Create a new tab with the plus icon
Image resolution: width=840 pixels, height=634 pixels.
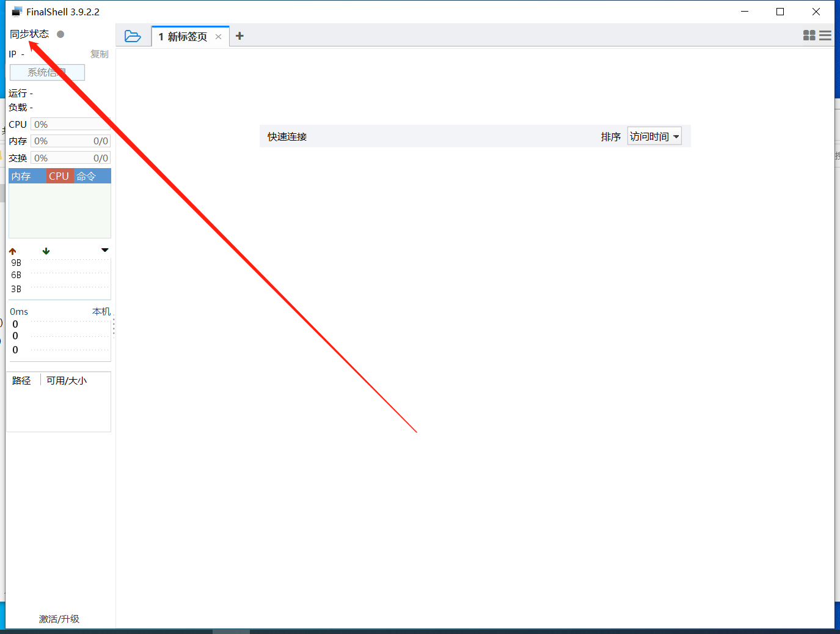click(239, 36)
